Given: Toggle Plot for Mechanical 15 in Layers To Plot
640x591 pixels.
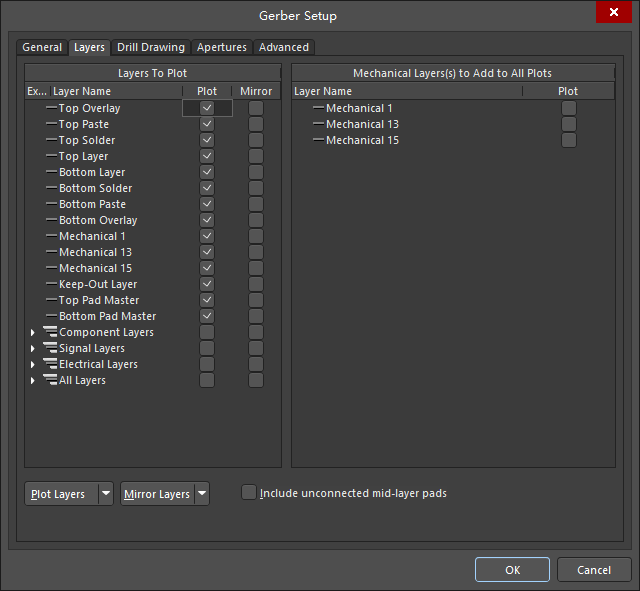Looking at the screenshot, I should (207, 268).
